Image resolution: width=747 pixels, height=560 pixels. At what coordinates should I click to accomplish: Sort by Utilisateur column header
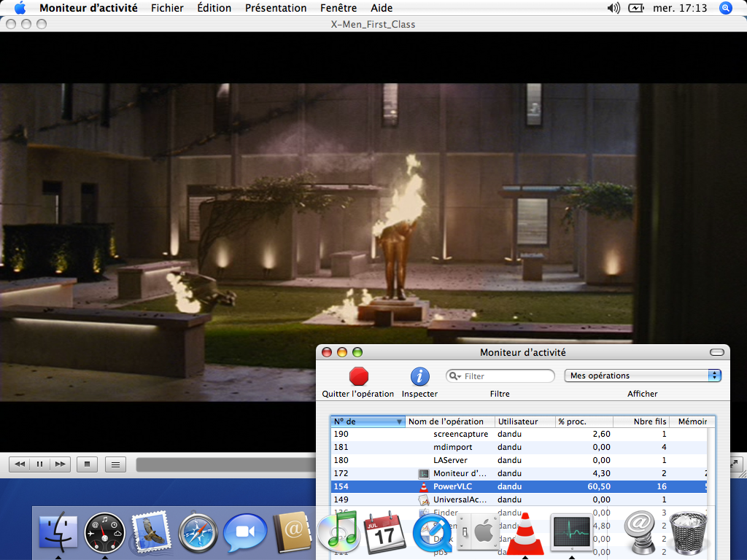(x=525, y=421)
